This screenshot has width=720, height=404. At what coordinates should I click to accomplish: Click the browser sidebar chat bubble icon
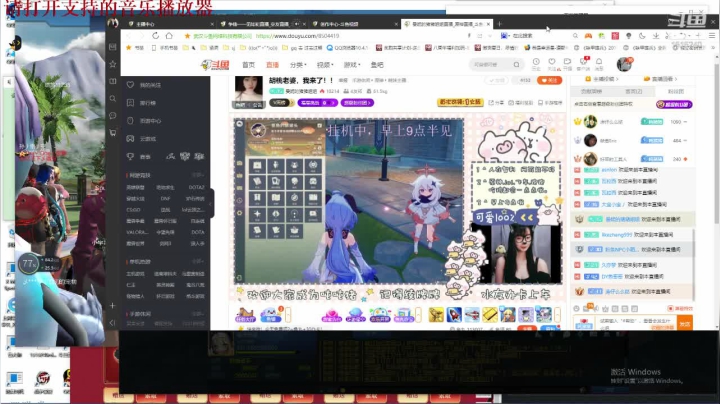pyautogui.click(x=112, y=115)
